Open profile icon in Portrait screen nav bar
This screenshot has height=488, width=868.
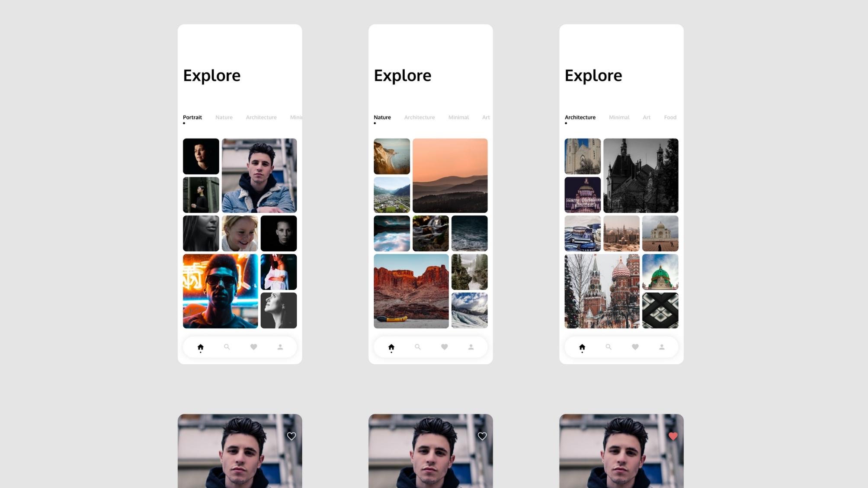(280, 347)
